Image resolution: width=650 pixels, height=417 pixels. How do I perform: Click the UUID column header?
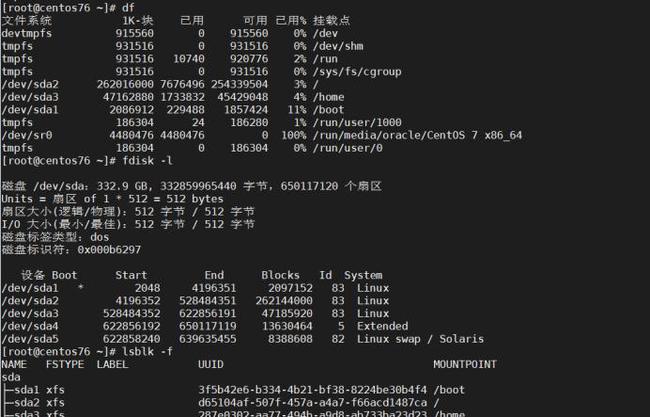(x=210, y=364)
